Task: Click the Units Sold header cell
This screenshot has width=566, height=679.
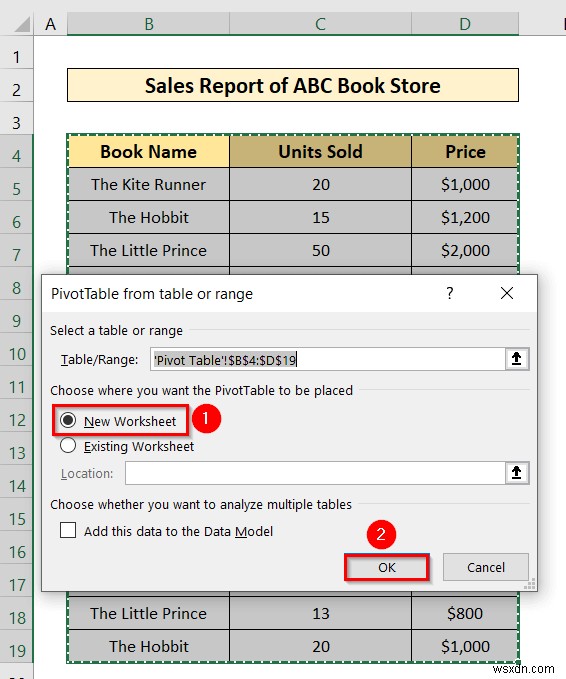Action: pyautogui.click(x=320, y=152)
